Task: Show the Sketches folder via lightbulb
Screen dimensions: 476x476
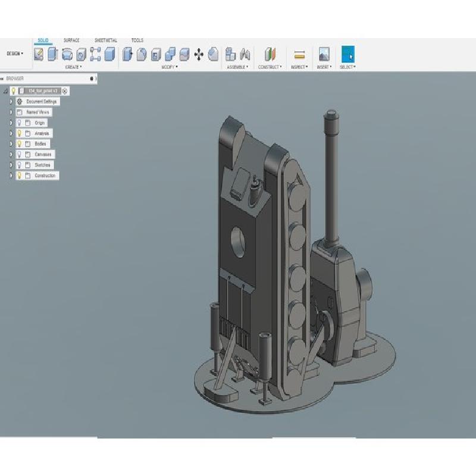Action: pos(19,165)
